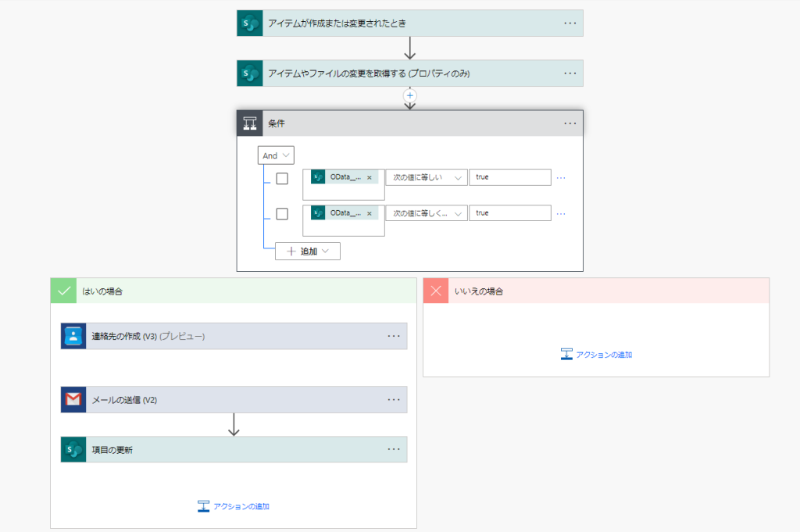Image resolution: width=800 pixels, height=532 pixels.
Task: Open the And operator dropdown
Action: pyautogui.click(x=276, y=155)
